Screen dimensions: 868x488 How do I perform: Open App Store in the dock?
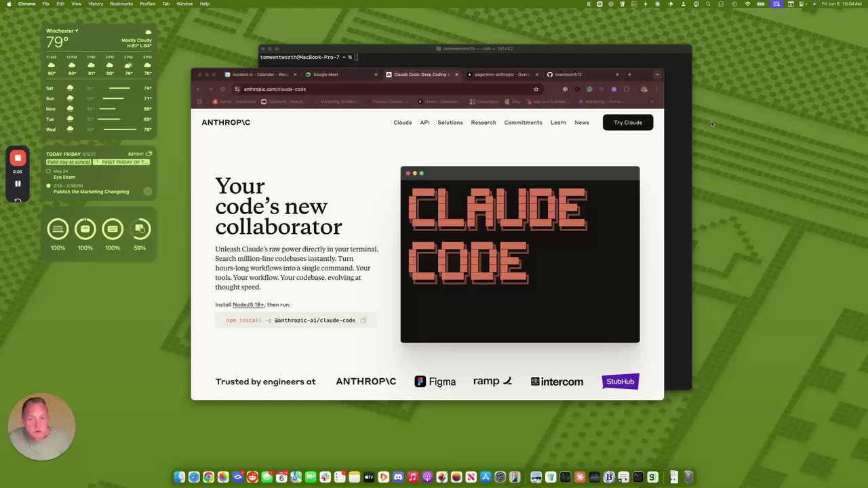(x=486, y=477)
